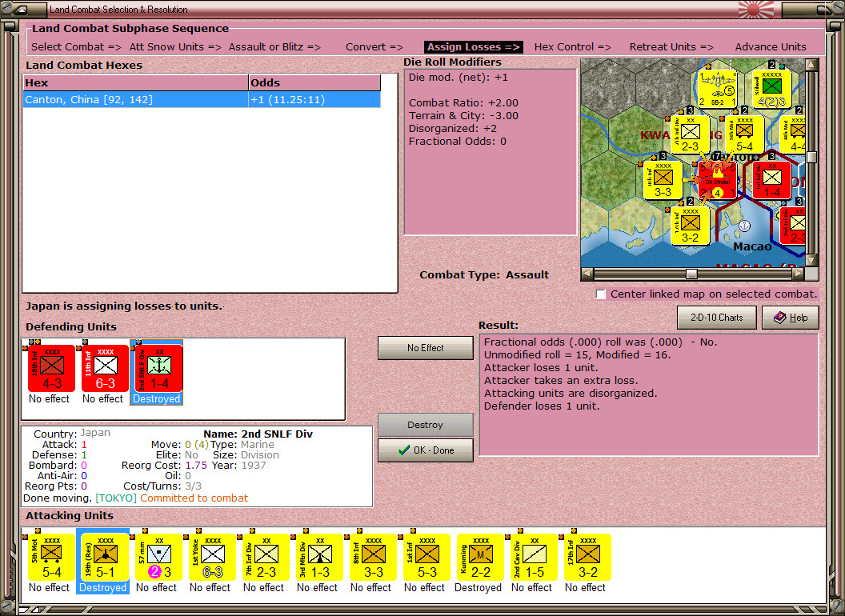
Task: Click the 4(2)3 green unit on map
Action: pyautogui.click(x=771, y=88)
